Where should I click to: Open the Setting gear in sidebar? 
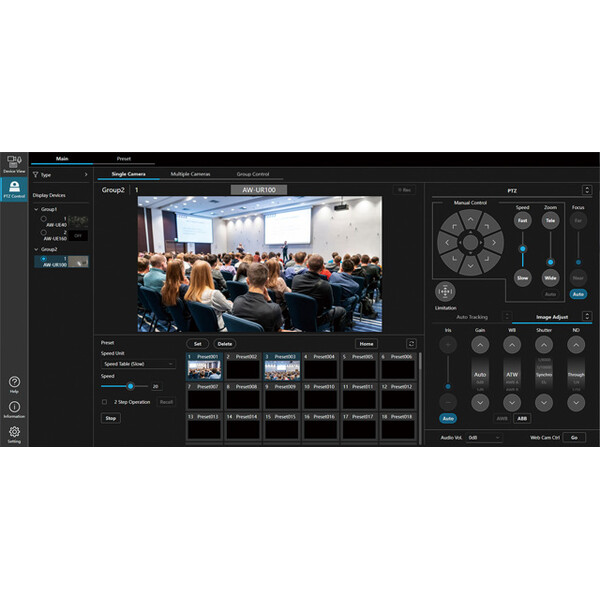pos(14,433)
